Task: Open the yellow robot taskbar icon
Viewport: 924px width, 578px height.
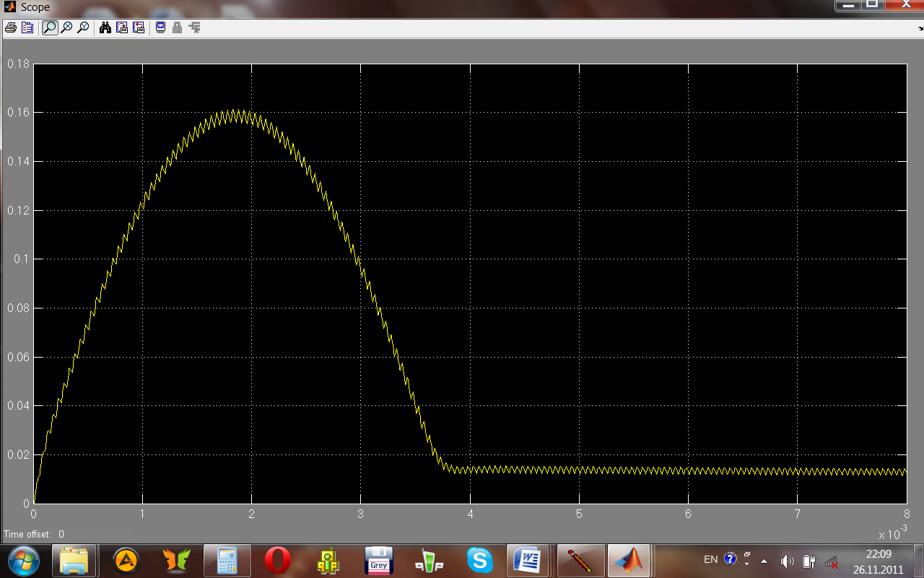Action: point(328,561)
